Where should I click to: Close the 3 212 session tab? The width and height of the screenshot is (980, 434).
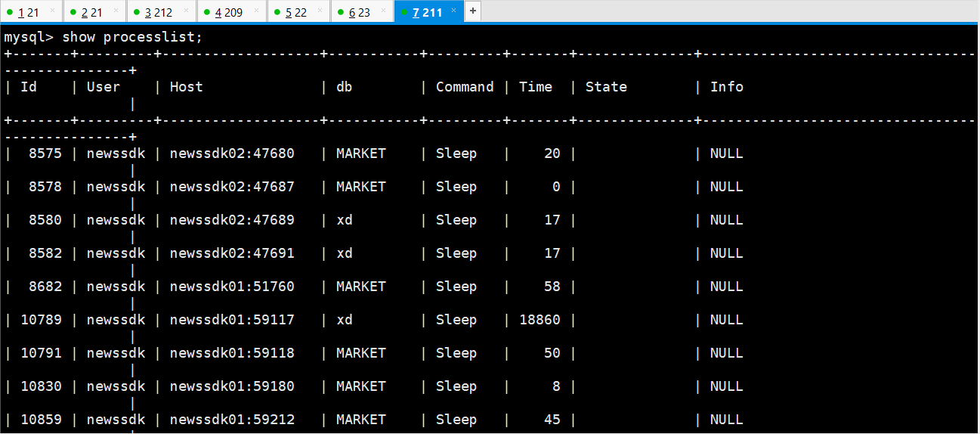(186, 11)
